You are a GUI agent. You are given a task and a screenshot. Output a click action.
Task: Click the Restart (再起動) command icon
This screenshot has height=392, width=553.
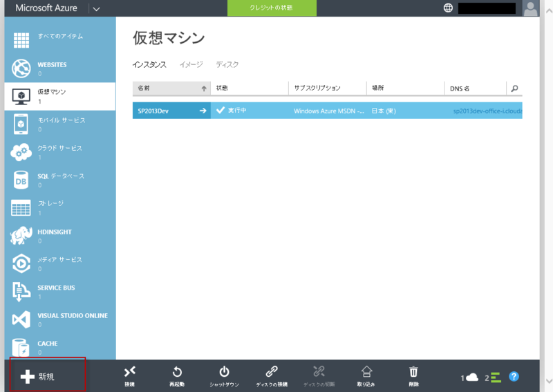(177, 372)
